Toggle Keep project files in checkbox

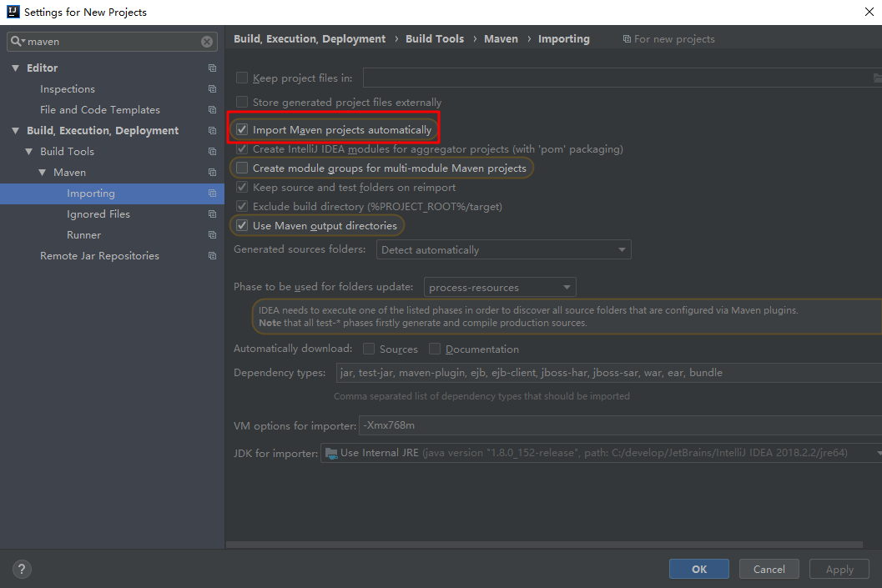[242, 78]
